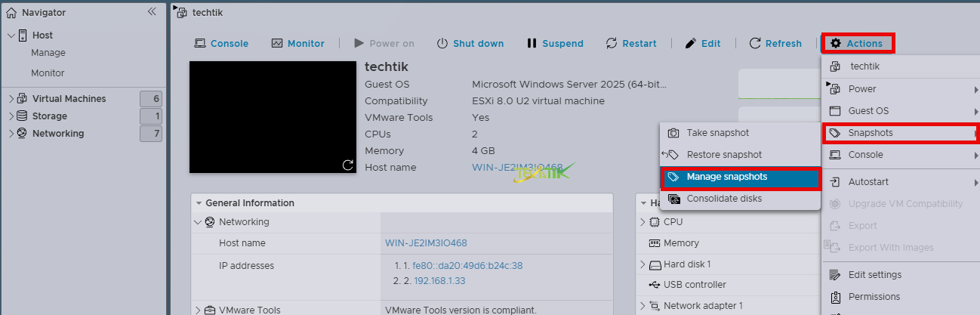Click the VM console preview thumbnail
Screen dimensions: 980x315
[273, 117]
